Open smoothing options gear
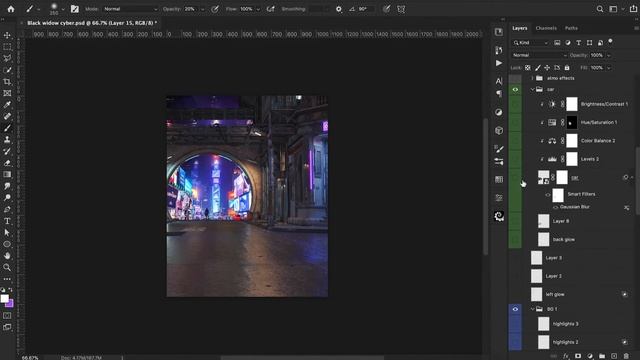 [x=339, y=9]
